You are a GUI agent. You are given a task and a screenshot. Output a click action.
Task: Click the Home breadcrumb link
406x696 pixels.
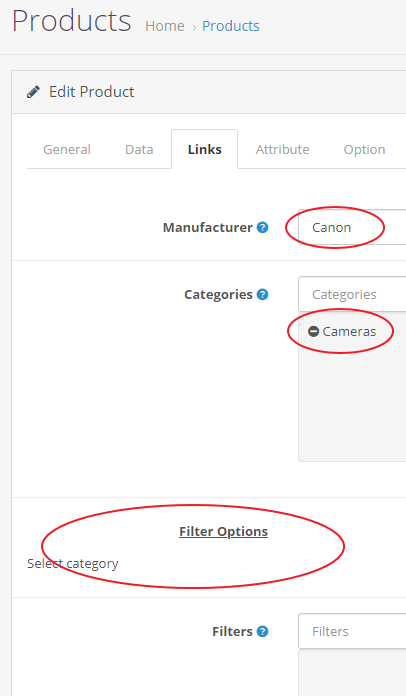click(x=165, y=26)
